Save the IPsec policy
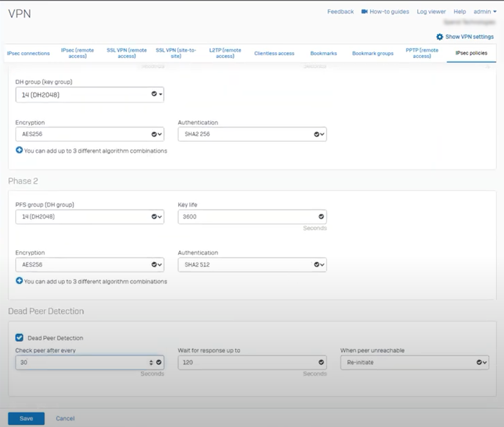 pyautogui.click(x=26, y=419)
